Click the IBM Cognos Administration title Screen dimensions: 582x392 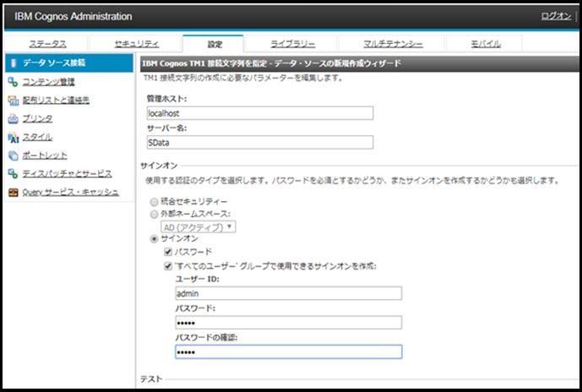(x=73, y=16)
